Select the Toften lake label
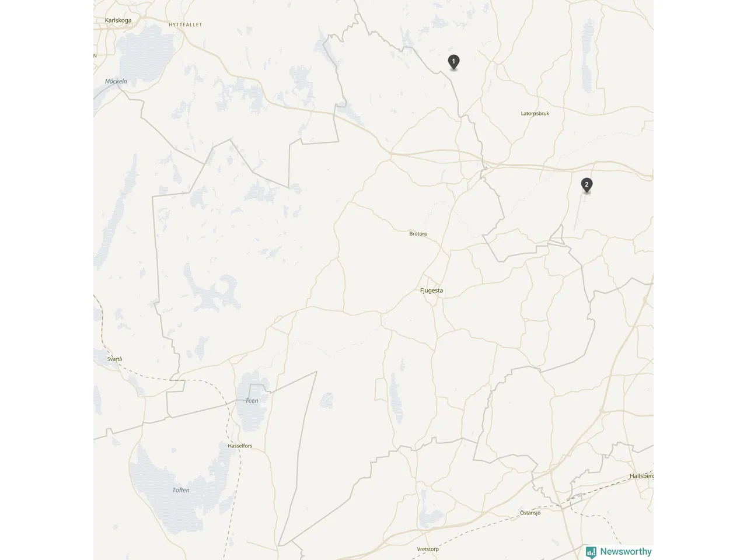 [181, 490]
